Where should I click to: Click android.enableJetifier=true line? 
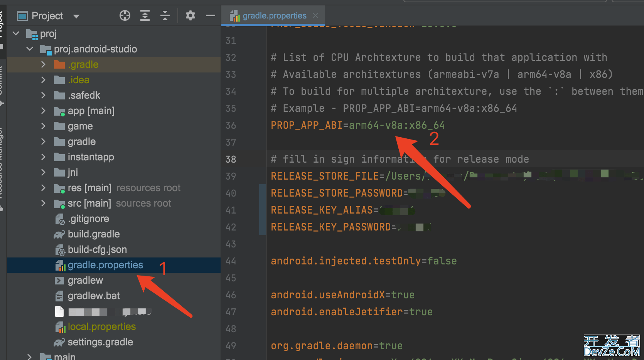point(352,312)
